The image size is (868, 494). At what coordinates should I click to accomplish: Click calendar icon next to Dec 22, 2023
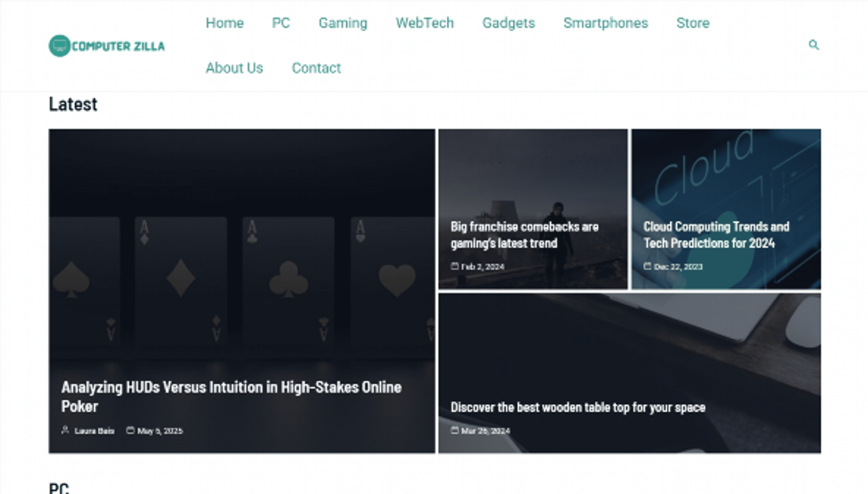point(647,266)
